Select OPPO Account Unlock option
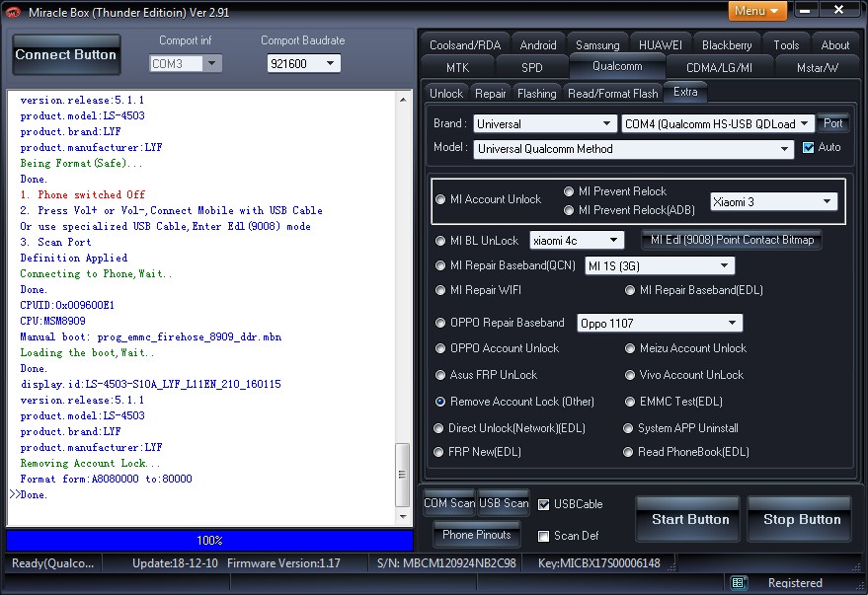The width and height of the screenshot is (868, 595). (440, 348)
